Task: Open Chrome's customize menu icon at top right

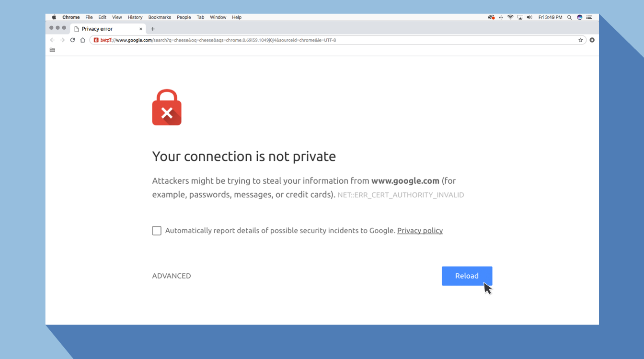Action: tap(592, 40)
